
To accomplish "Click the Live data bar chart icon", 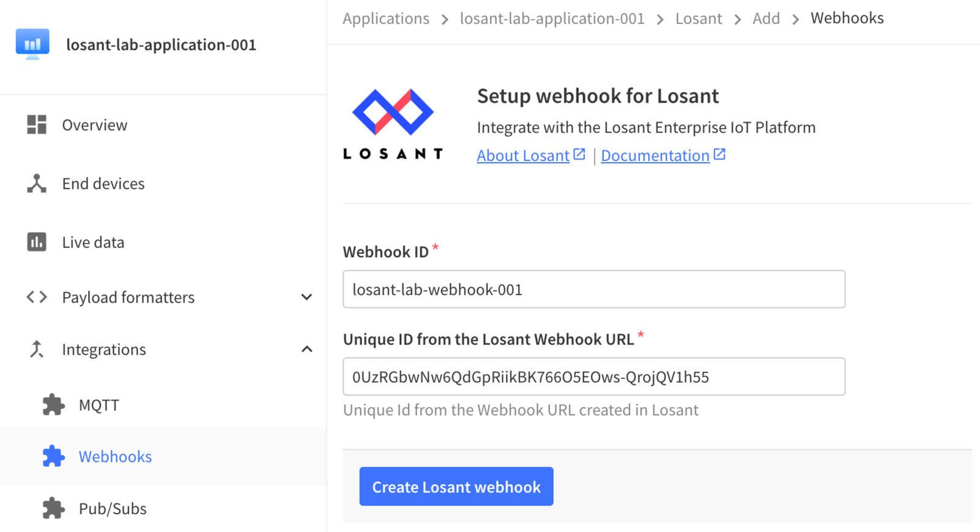I will [x=37, y=242].
